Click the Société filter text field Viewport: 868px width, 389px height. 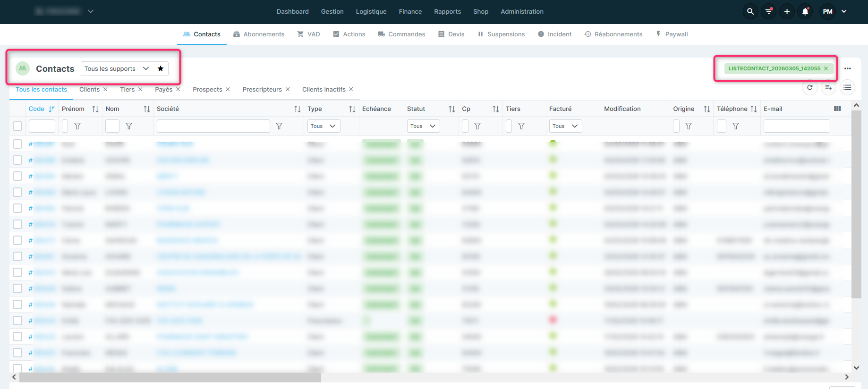[213, 126]
